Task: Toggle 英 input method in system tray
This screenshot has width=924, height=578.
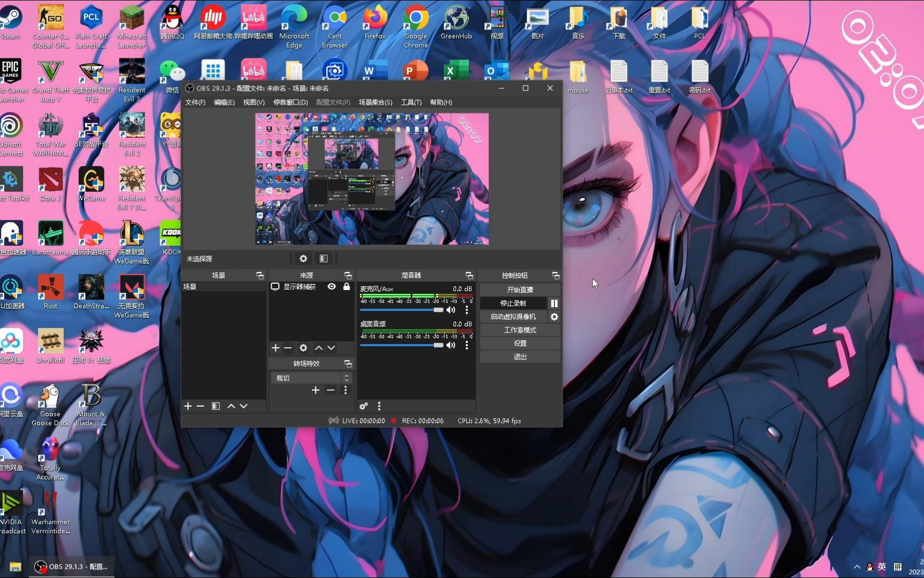Action: point(882,567)
